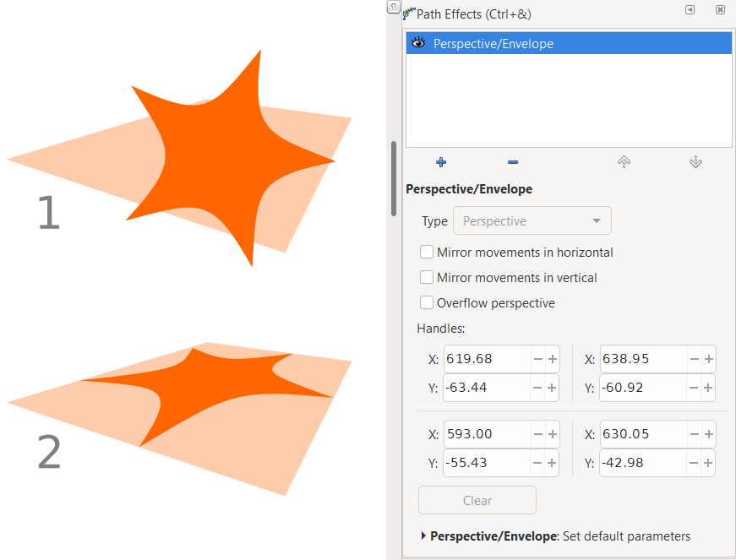736x560 pixels.
Task: Decrease Y value -42.98 with minus
Action: point(693,463)
